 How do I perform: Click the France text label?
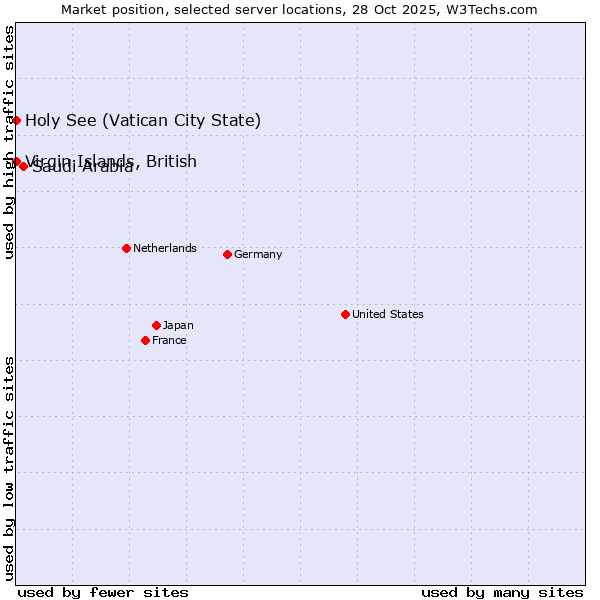coord(169,340)
